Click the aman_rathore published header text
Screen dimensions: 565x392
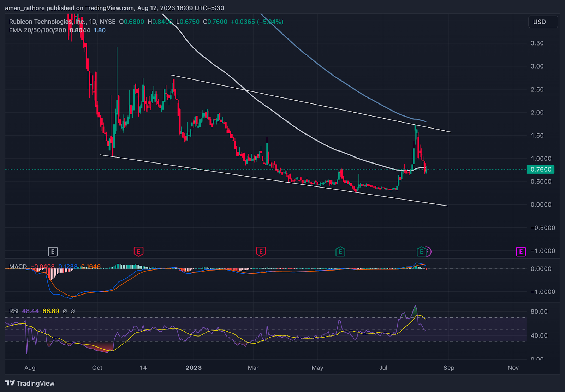tap(114, 8)
